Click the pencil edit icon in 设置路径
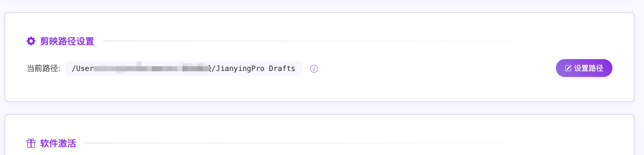Image resolution: width=644 pixels, height=155 pixels. (568, 68)
